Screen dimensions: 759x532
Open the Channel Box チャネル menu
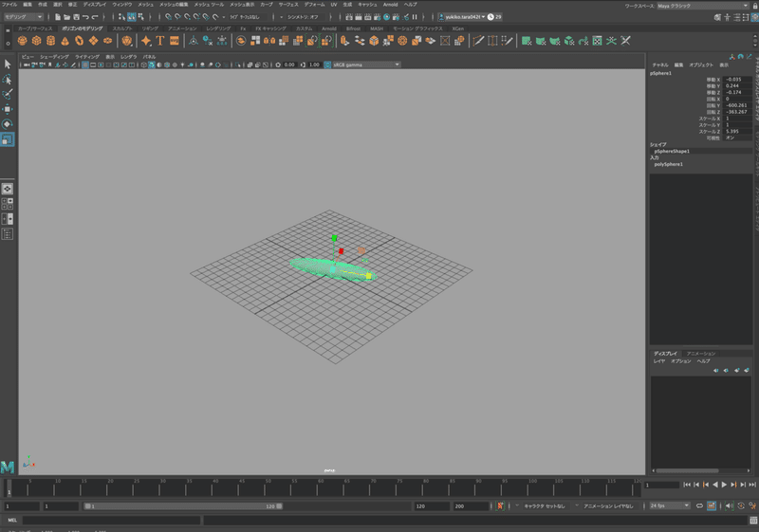point(660,64)
